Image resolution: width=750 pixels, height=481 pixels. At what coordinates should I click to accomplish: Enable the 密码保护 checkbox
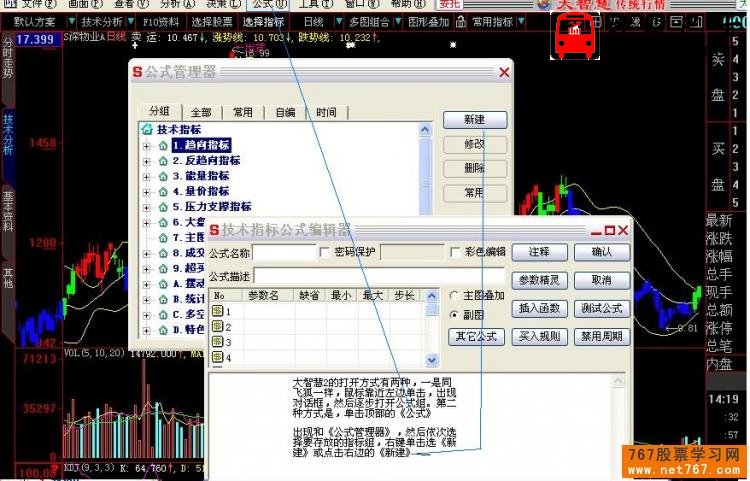pyautogui.click(x=324, y=252)
